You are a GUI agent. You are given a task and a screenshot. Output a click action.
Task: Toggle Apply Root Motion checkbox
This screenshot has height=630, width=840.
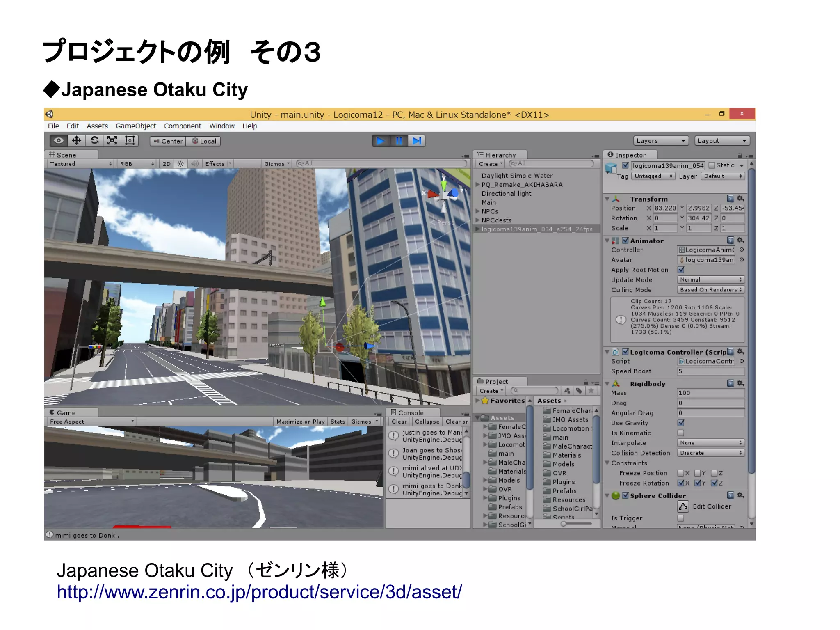tap(681, 270)
